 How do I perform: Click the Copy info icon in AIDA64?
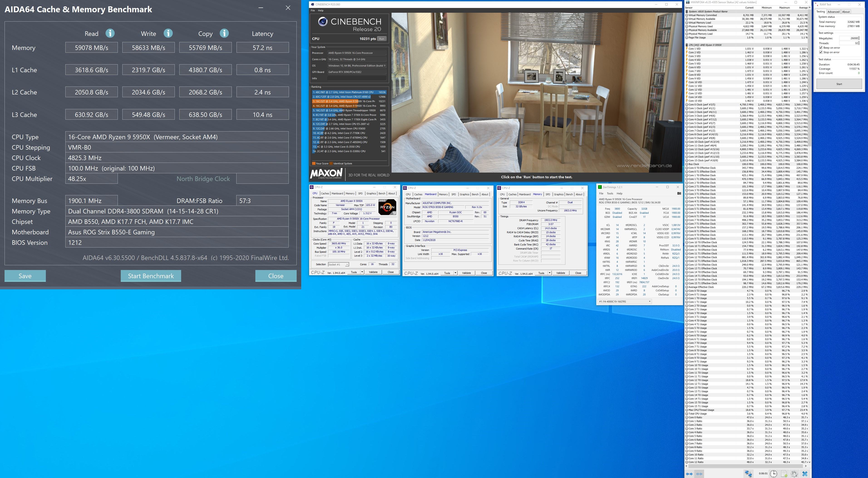coord(224,33)
